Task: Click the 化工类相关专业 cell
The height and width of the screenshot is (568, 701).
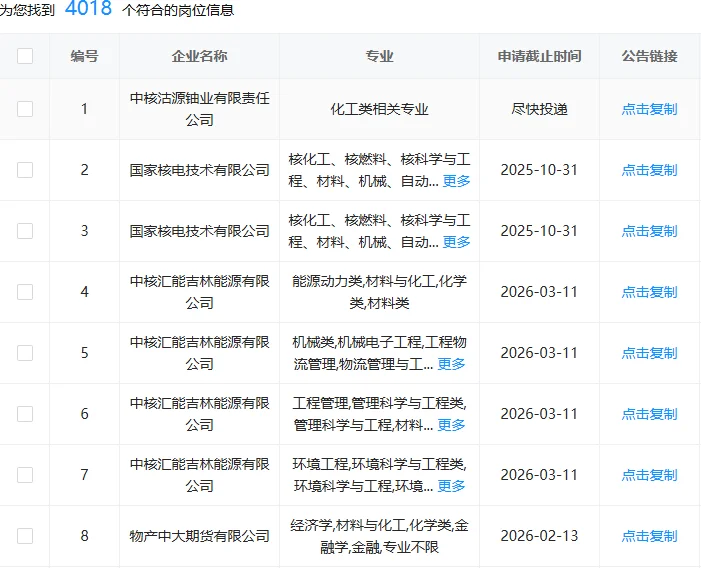Action: pos(380,109)
